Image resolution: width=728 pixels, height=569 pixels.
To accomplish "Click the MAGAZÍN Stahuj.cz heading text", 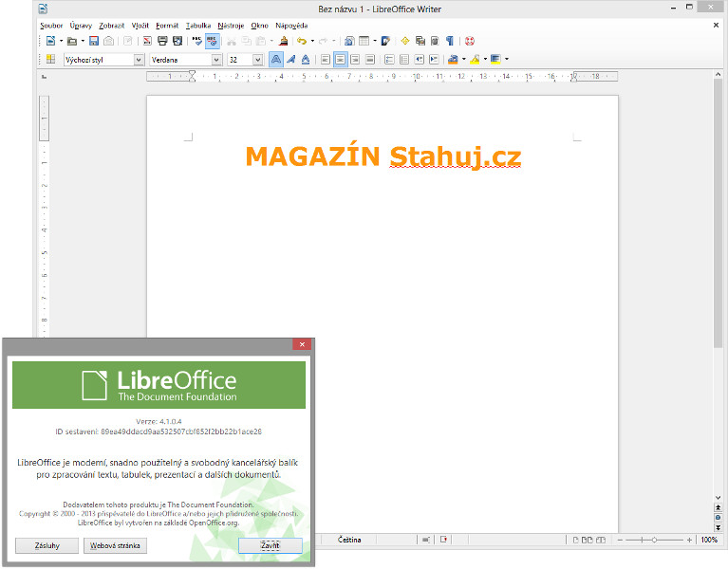I will point(383,156).
